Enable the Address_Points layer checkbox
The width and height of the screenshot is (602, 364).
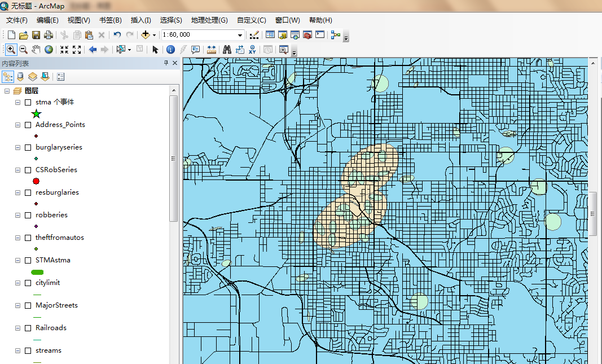(x=28, y=125)
